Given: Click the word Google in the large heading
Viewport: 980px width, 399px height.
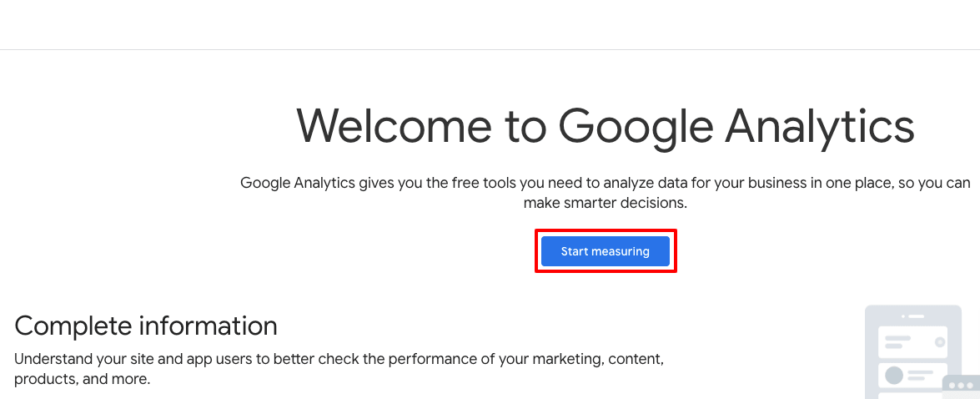Looking at the screenshot, I should 636,126.
